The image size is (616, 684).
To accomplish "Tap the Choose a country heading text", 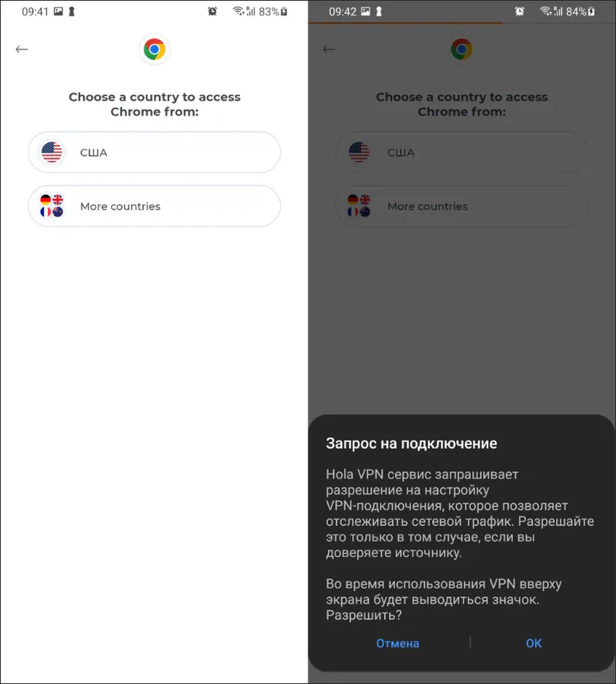I will click(154, 104).
